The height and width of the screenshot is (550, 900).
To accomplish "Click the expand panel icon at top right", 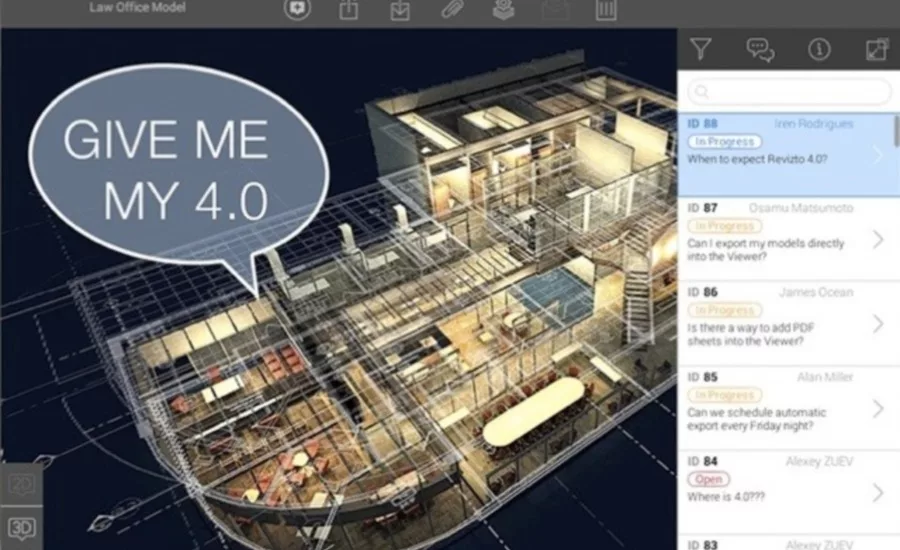I will click(877, 49).
